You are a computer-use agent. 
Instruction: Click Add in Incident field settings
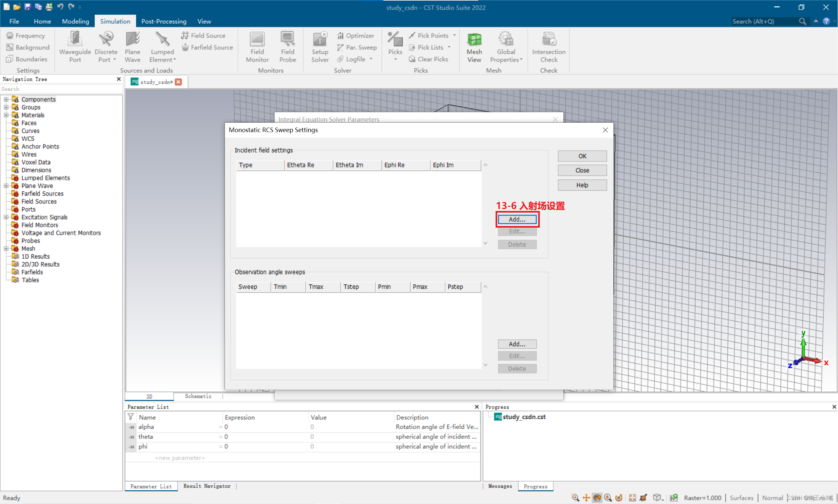pos(517,219)
